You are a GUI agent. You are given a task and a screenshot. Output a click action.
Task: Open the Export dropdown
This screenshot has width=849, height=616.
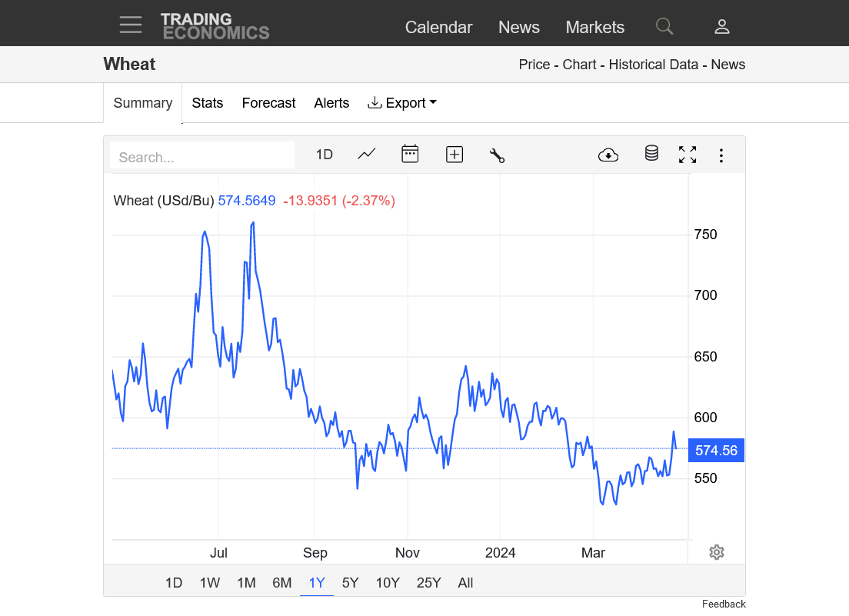pyautogui.click(x=402, y=103)
